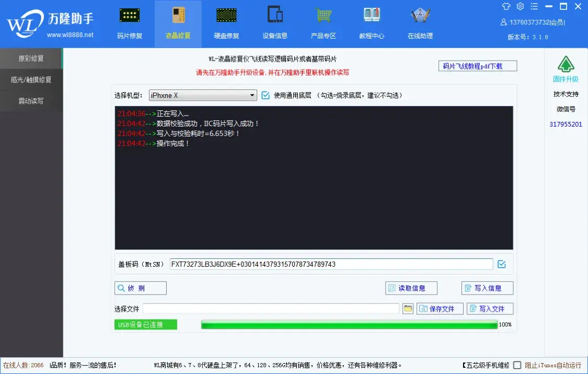The height and width of the screenshot is (374, 588).
Task: Uncheck the 使用通用底层 checkbox
Action: (x=266, y=95)
